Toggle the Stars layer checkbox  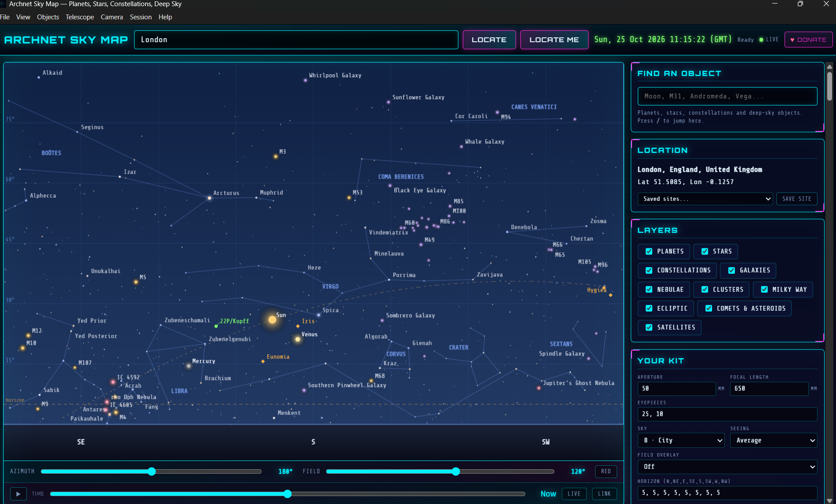point(705,251)
